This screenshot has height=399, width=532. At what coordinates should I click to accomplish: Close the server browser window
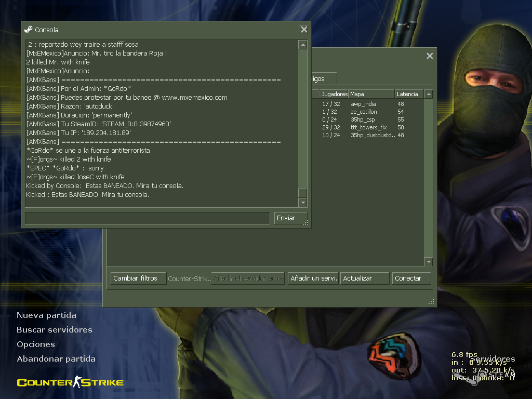pos(430,56)
